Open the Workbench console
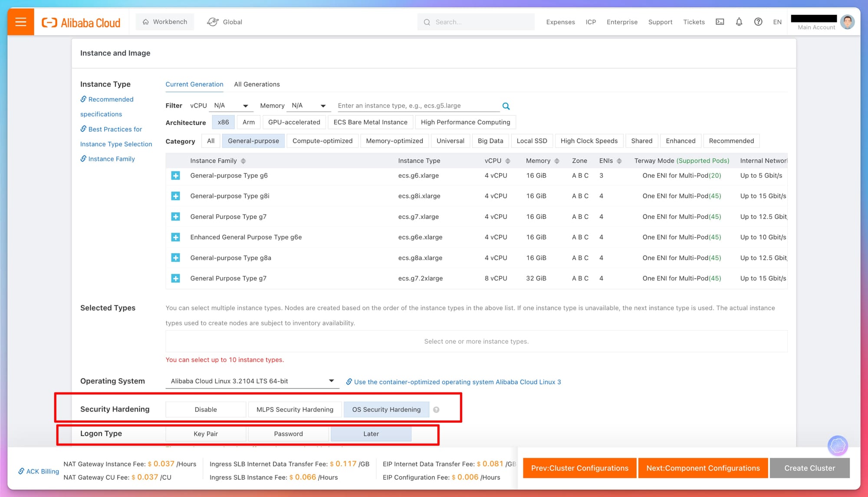This screenshot has width=868, height=497. (164, 21)
